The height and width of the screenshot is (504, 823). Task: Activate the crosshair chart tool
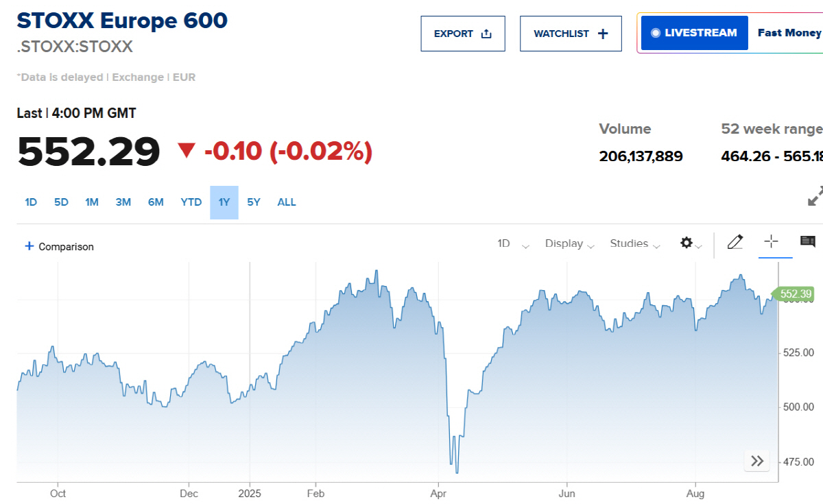click(772, 242)
